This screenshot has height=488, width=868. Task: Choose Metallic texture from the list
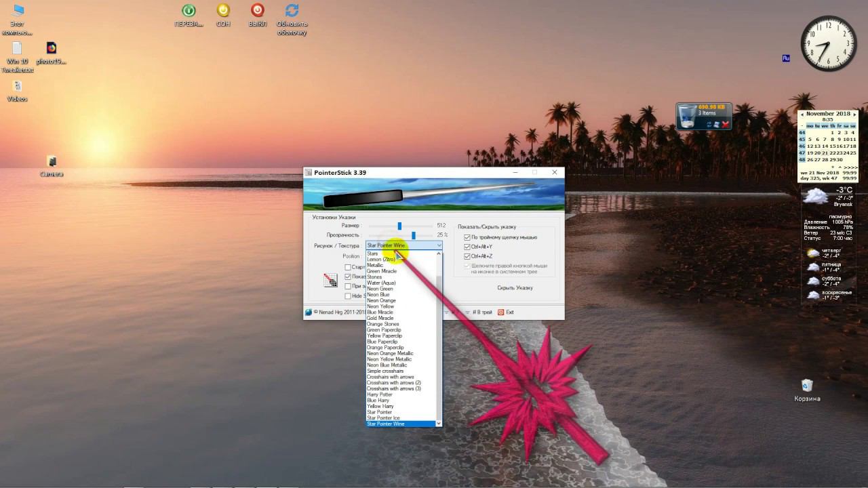(401, 265)
